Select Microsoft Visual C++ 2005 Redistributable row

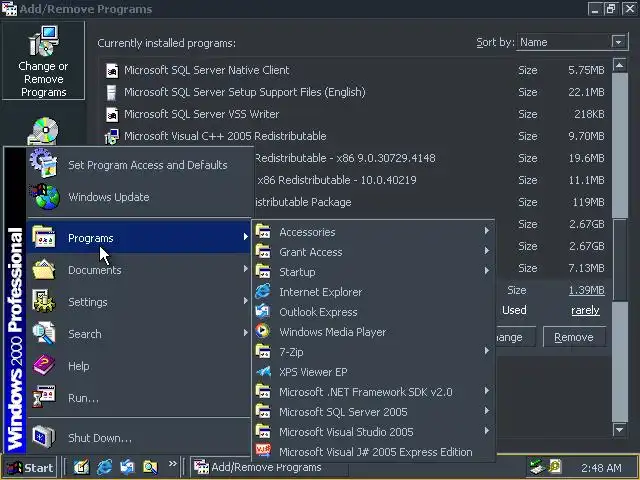coord(354,136)
